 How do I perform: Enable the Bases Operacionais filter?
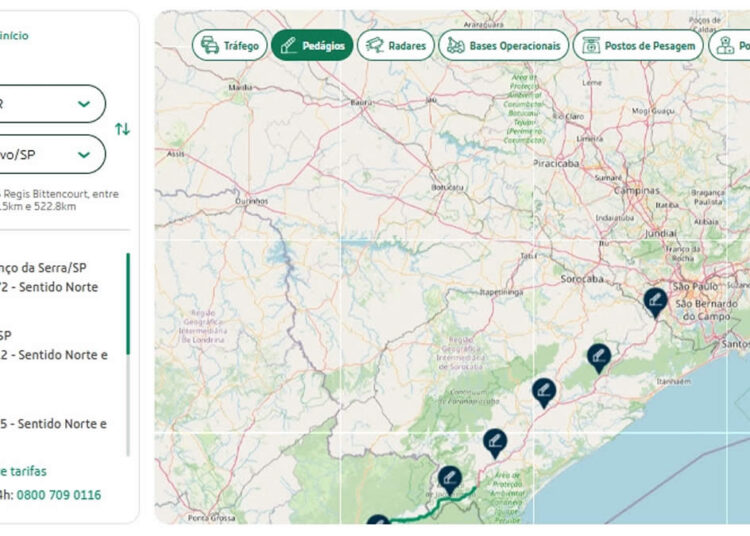click(x=503, y=45)
